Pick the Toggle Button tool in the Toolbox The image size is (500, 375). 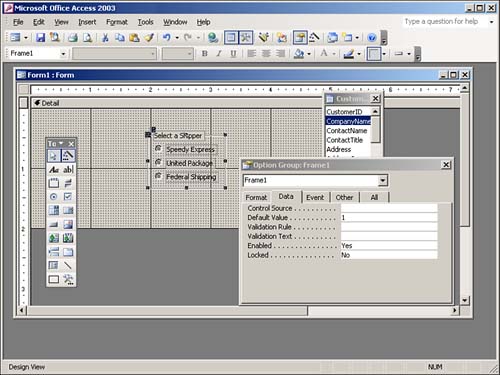pos(68,183)
